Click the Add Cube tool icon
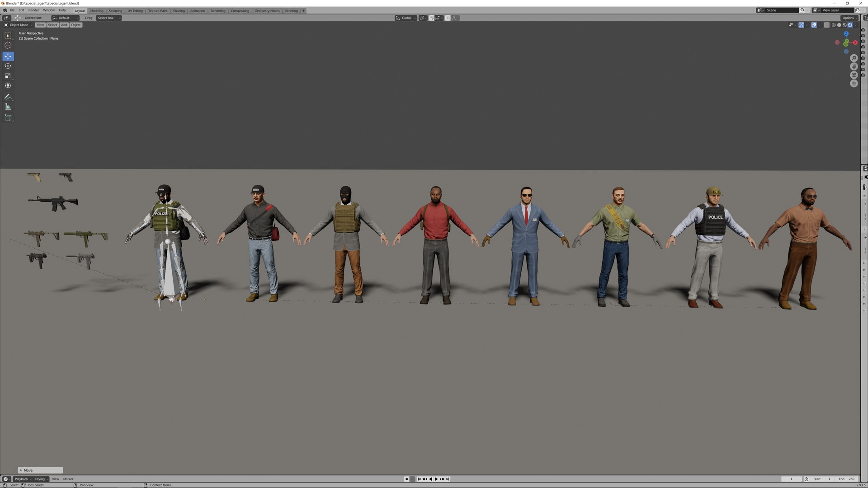The height and width of the screenshot is (488, 868). point(8,118)
